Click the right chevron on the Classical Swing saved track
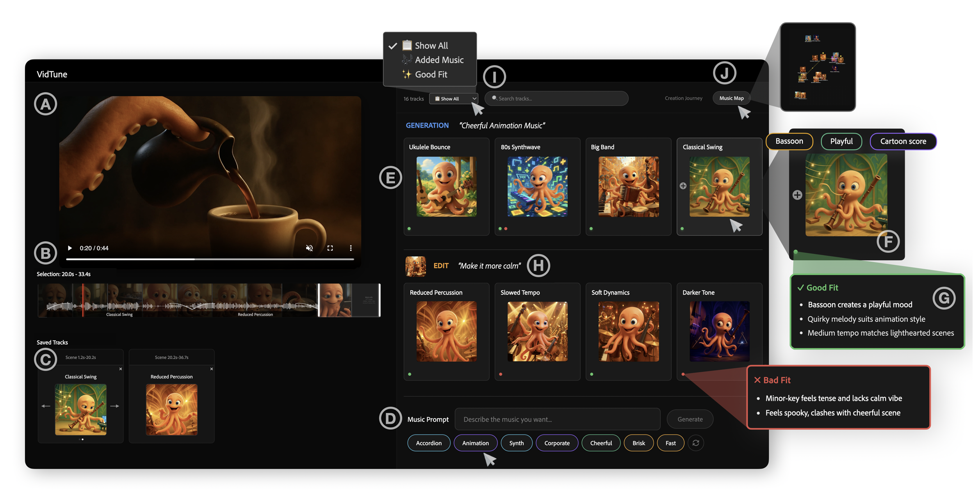Image resolution: width=980 pixels, height=495 pixels. tap(115, 406)
